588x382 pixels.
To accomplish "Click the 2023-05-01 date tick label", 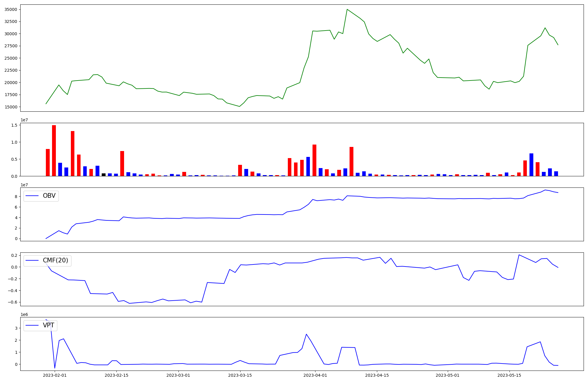I will (x=448, y=375).
